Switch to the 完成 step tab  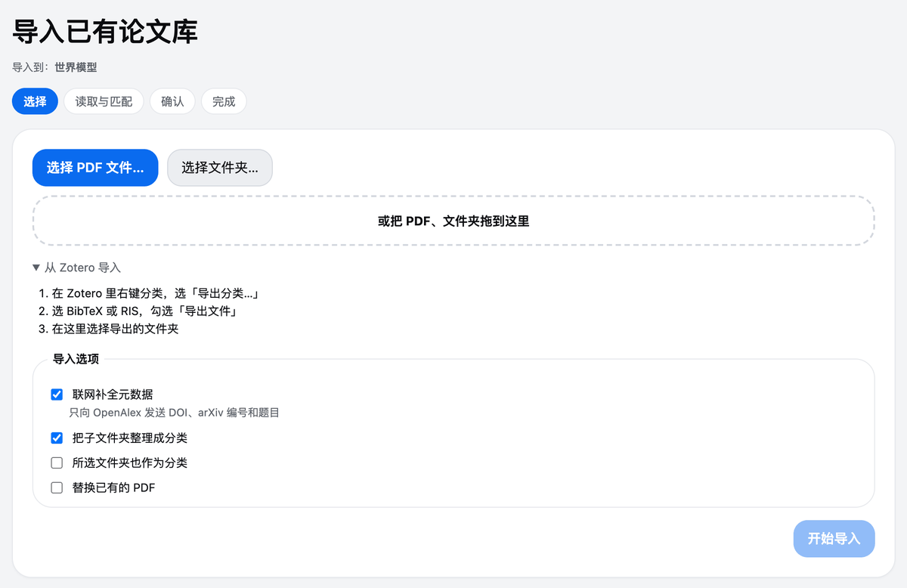pyautogui.click(x=224, y=101)
